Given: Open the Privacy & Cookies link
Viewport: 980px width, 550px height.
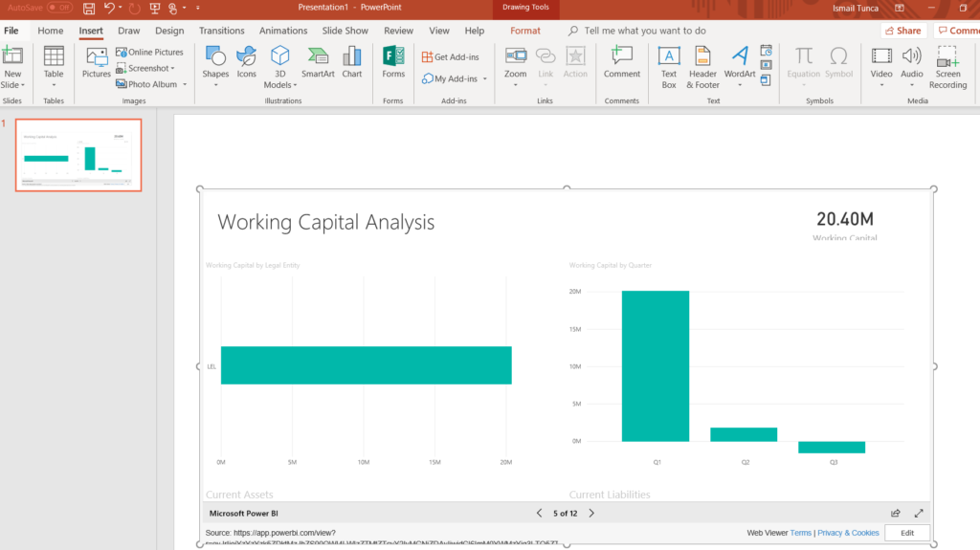Looking at the screenshot, I should coord(848,533).
